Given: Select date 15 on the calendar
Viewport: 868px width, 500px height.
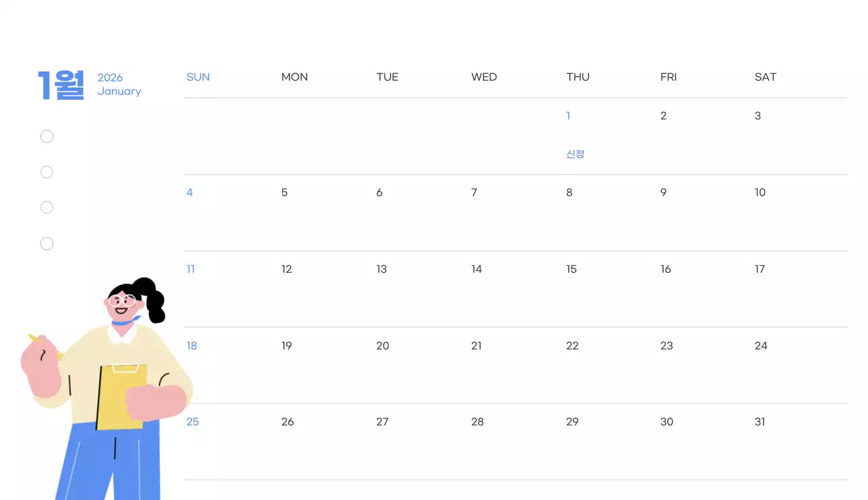Looking at the screenshot, I should [572, 269].
